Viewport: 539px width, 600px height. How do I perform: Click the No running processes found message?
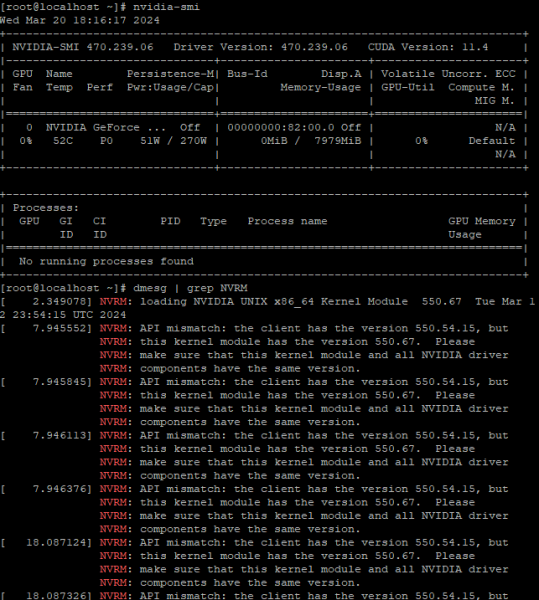(x=106, y=261)
